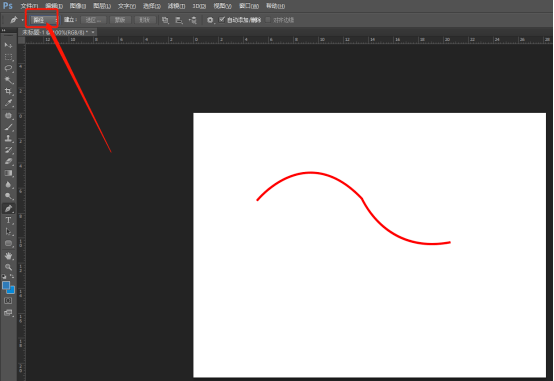Choose the Zoom tool in the toolbox
This screenshot has height=381, width=554.
pos(8,267)
